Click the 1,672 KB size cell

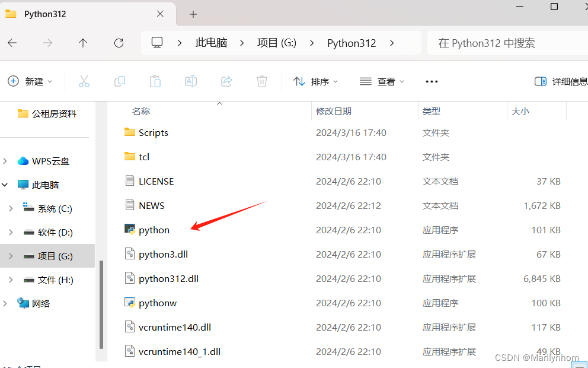click(542, 206)
